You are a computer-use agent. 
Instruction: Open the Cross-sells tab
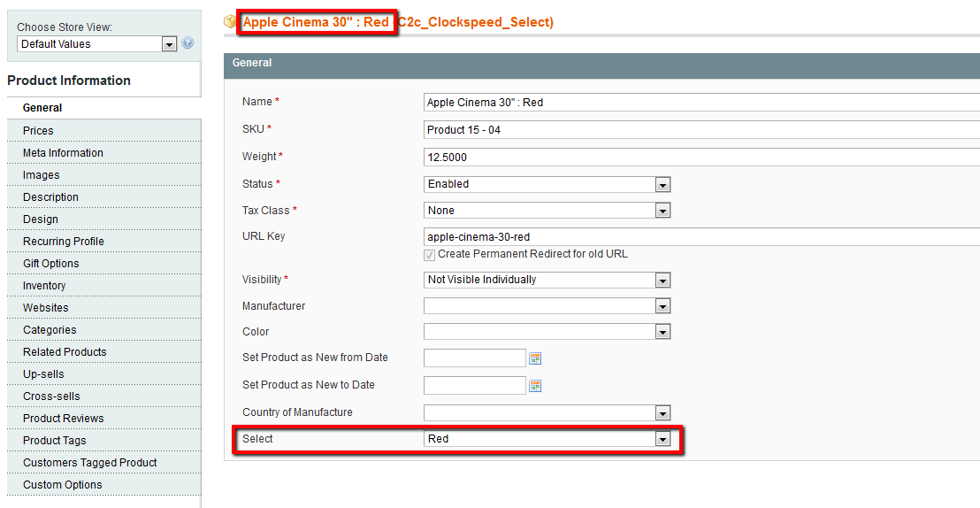click(104, 396)
